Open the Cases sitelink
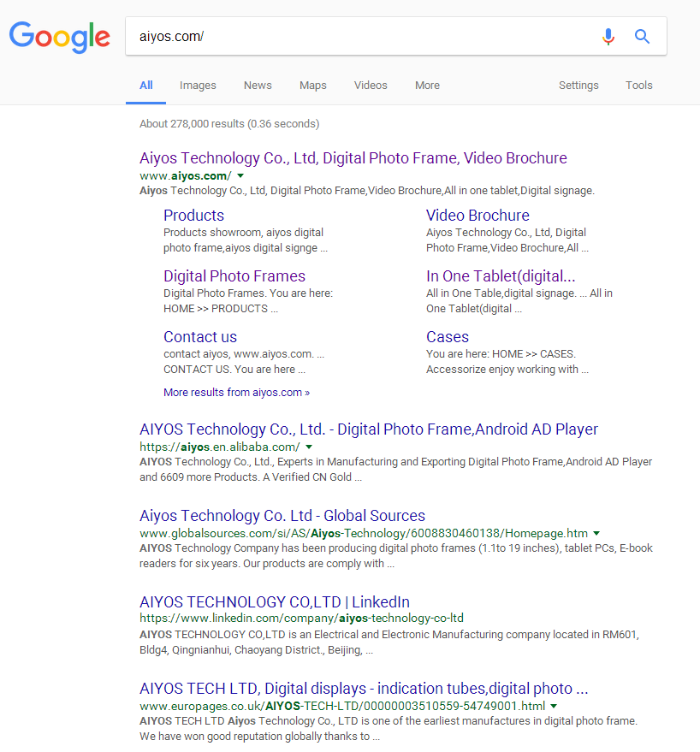The height and width of the screenshot is (752, 700). 448,337
